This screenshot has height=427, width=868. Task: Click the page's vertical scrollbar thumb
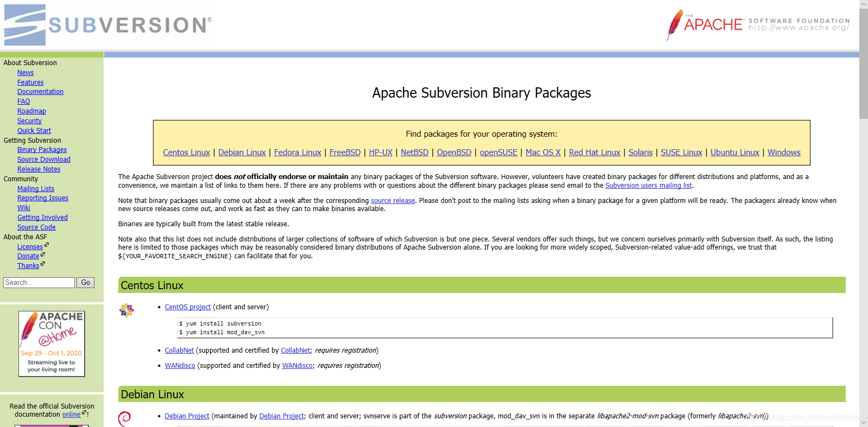pos(864,63)
